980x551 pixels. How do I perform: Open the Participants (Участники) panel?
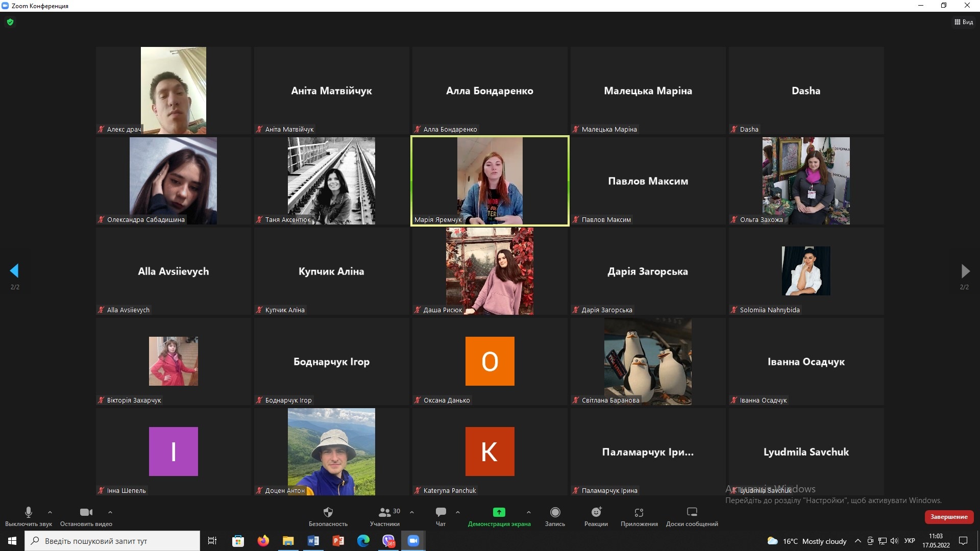pos(385,512)
